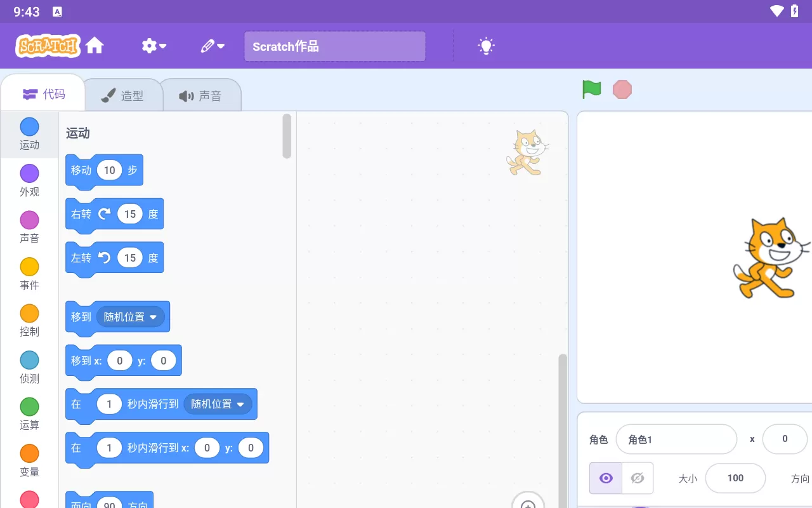Click the Scratch作品 project title field
The height and width of the screenshot is (508, 812).
pyautogui.click(x=334, y=46)
